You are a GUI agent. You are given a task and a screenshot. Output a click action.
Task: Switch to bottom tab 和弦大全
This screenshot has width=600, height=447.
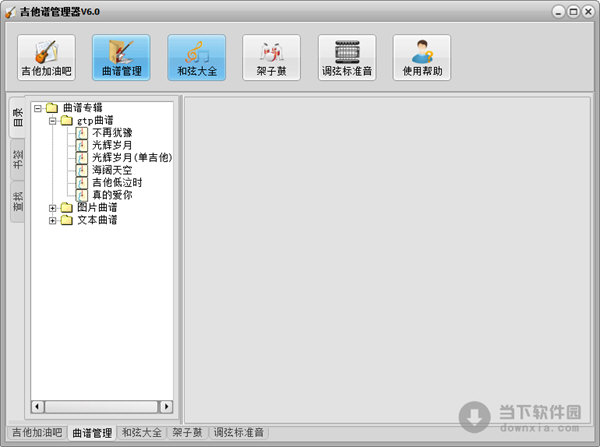142,432
